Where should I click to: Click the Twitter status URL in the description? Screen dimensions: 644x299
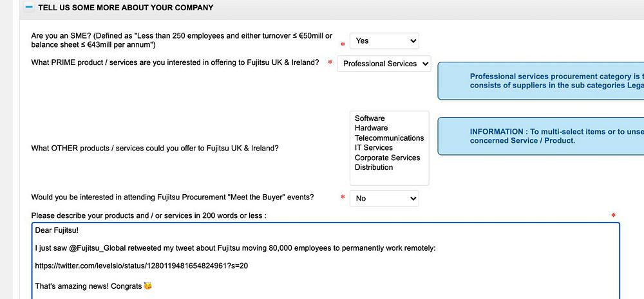pyautogui.click(x=142, y=265)
